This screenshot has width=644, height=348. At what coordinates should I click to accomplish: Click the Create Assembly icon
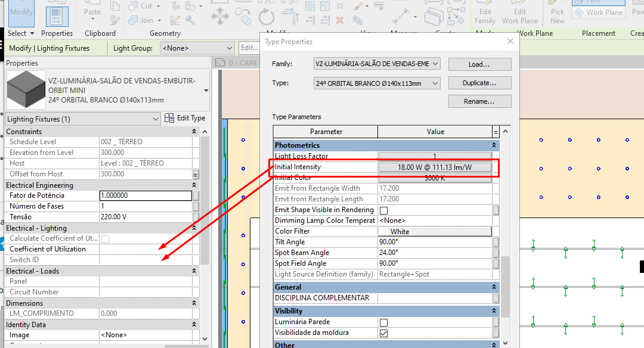[x=434, y=17]
